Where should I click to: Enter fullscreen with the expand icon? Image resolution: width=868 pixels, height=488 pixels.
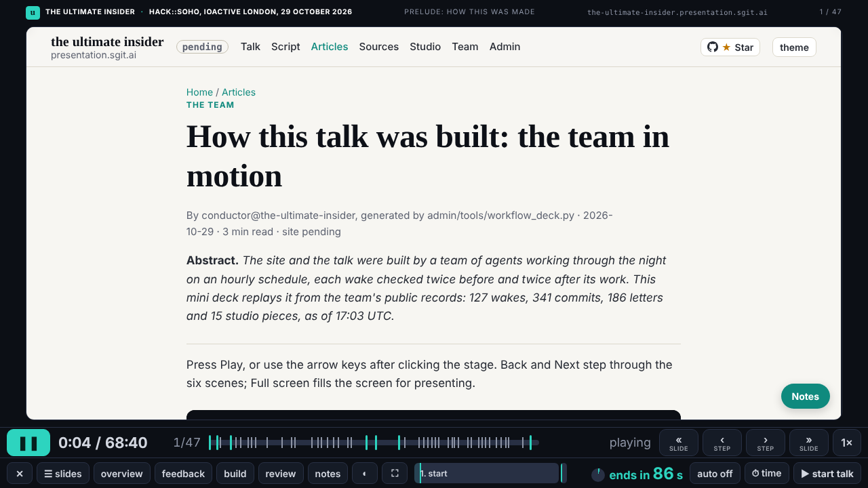point(395,473)
